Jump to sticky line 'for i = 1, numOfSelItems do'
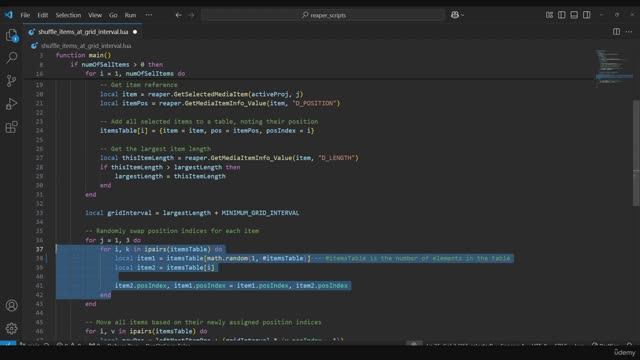640x360 pixels. pyautogui.click(x=135, y=73)
